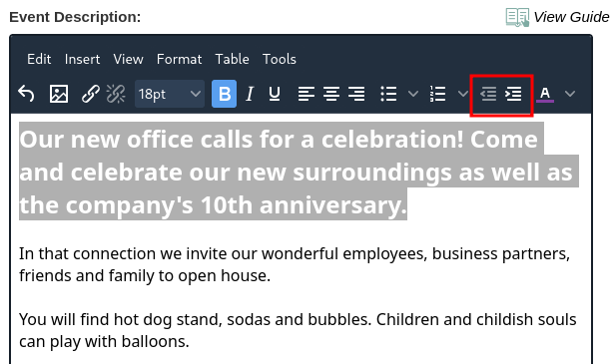Viewport: 615px width, 364px height.
Task: Toggle Bold formatting
Action: tap(224, 94)
